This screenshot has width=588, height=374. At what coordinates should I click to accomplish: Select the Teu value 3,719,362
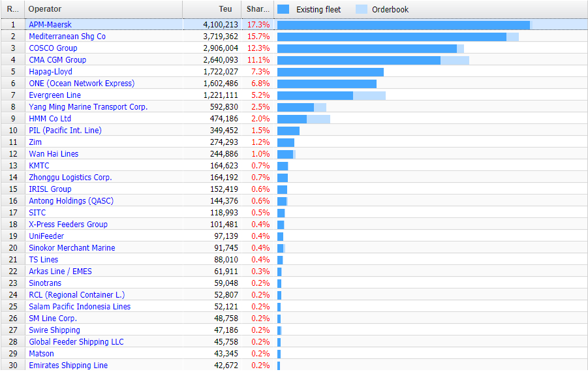tap(221, 37)
